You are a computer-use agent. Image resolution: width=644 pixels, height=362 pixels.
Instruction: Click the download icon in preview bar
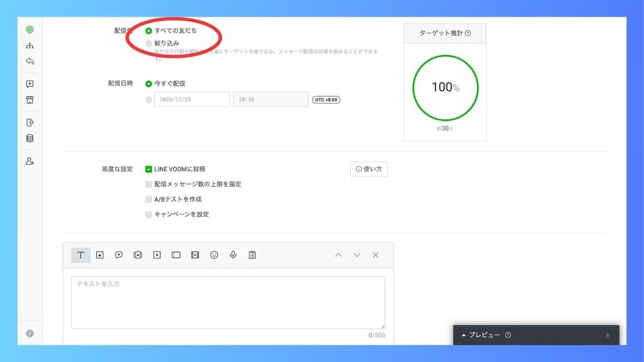click(608, 336)
